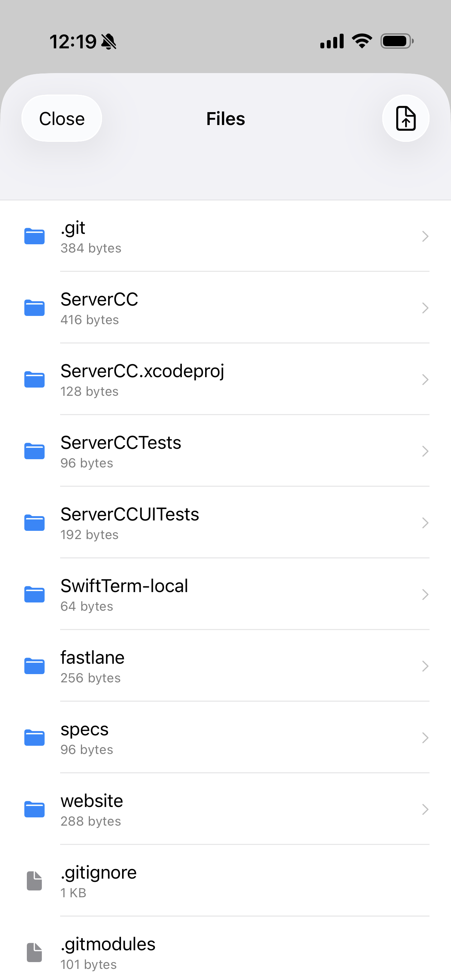The image size is (451, 980).
Task: Tap the upload file icon
Action: click(x=406, y=118)
